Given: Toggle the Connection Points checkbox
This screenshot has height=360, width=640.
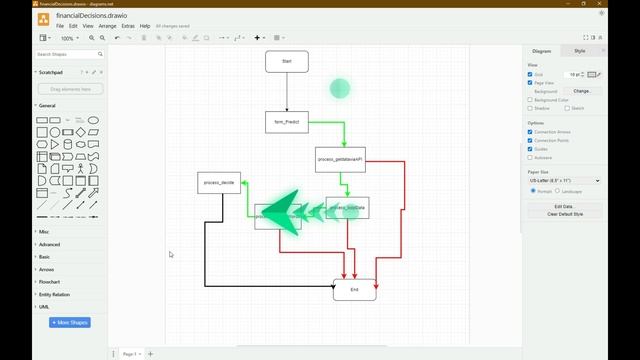Looking at the screenshot, I should click(x=530, y=140).
